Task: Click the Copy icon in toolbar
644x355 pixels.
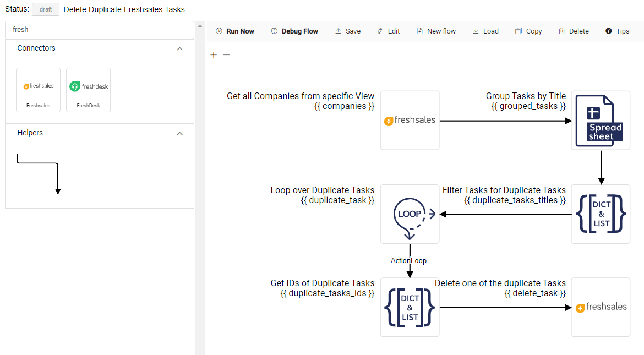Action: click(x=519, y=31)
